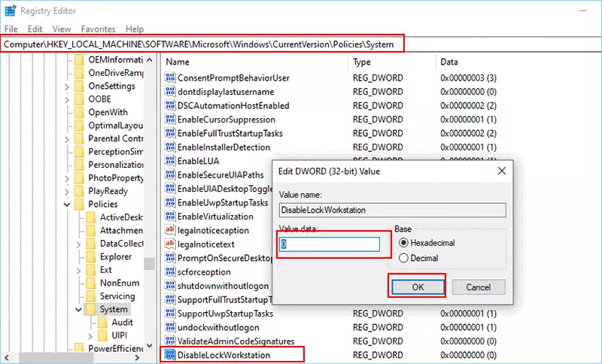602x364 pixels.
Task: Select the Servicing tree item
Action: point(117,296)
